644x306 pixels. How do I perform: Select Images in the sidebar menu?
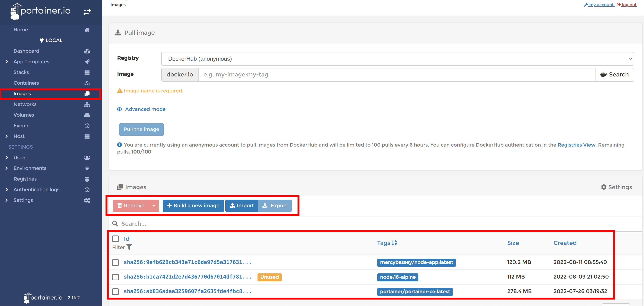[22, 93]
